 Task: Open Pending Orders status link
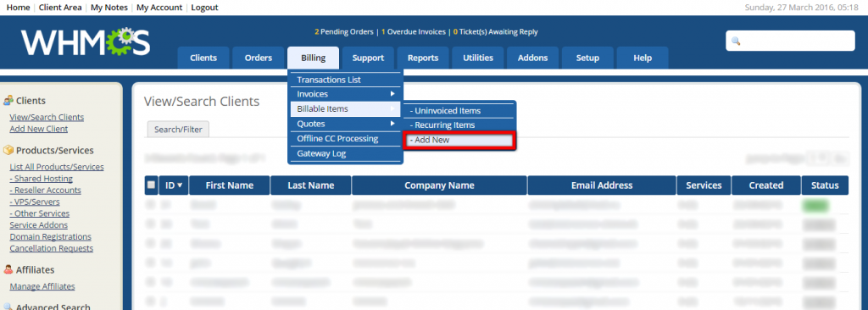click(344, 32)
